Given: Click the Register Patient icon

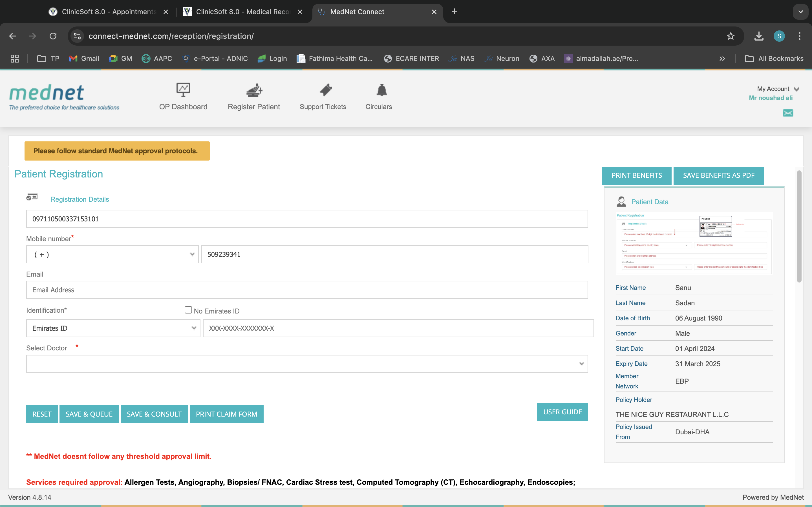Looking at the screenshot, I should (254, 90).
